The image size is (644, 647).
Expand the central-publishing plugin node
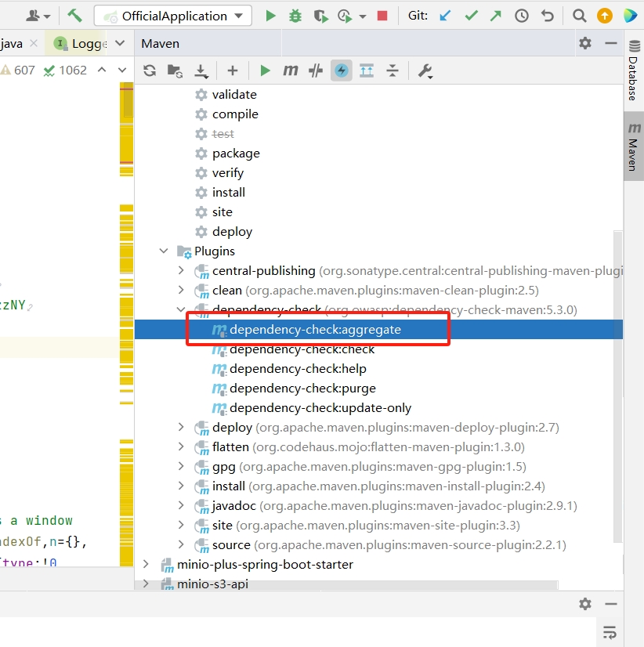coord(181,270)
